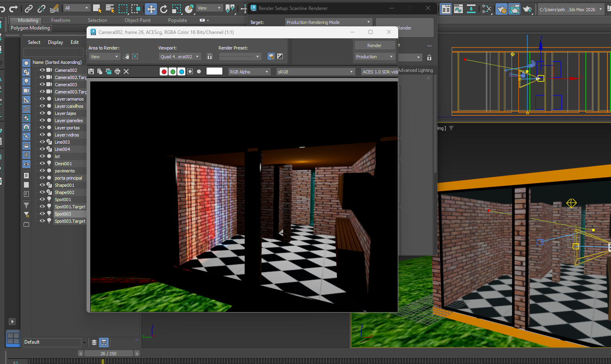Open Select by Name list tool

coord(110,9)
